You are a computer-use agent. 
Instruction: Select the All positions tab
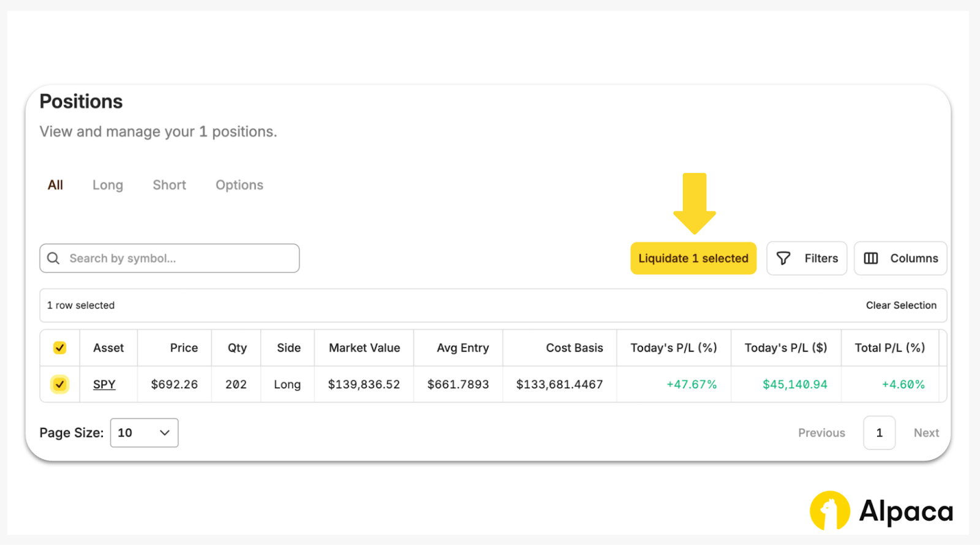[55, 185]
